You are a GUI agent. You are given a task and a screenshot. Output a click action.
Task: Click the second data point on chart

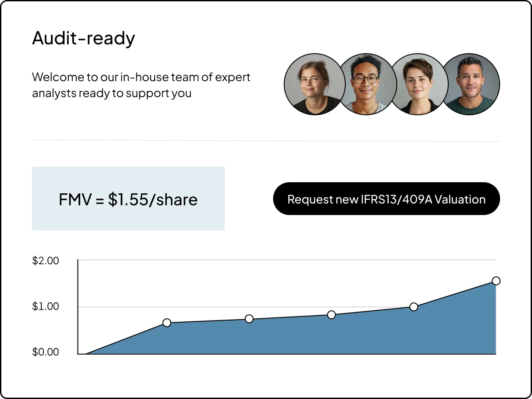[x=249, y=319]
